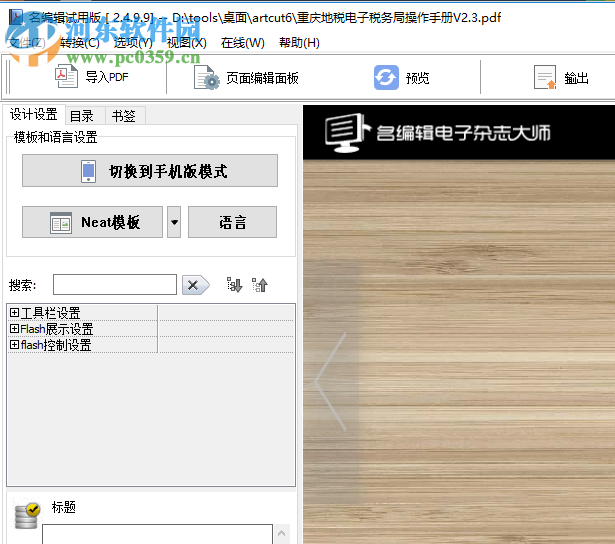
Task: Click the output document icon with orange arrow
Action: click(545, 78)
